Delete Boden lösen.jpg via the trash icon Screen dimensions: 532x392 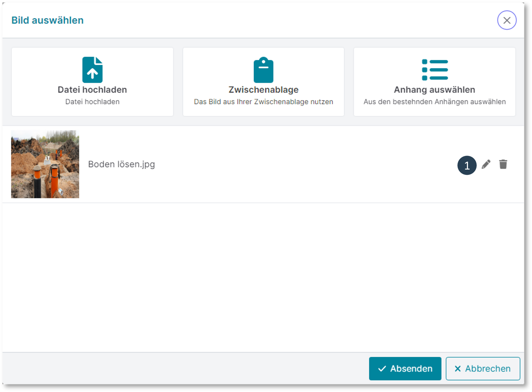coord(504,164)
